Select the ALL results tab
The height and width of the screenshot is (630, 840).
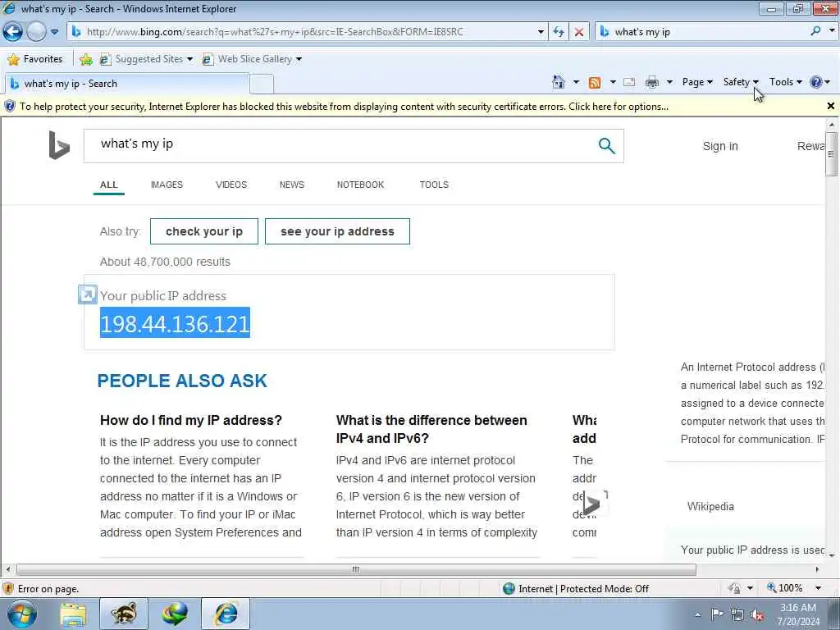tap(109, 185)
